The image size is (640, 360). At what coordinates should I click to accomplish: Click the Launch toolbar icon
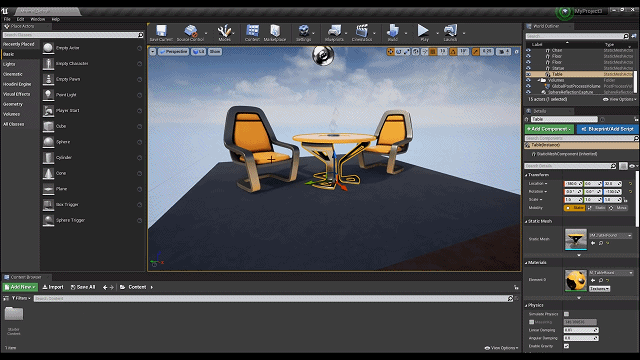tap(450, 33)
